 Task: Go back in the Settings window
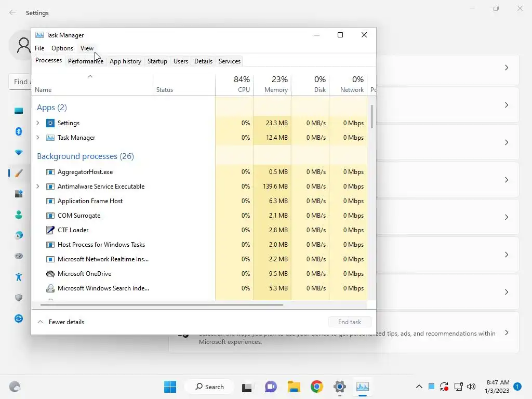(12, 12)
